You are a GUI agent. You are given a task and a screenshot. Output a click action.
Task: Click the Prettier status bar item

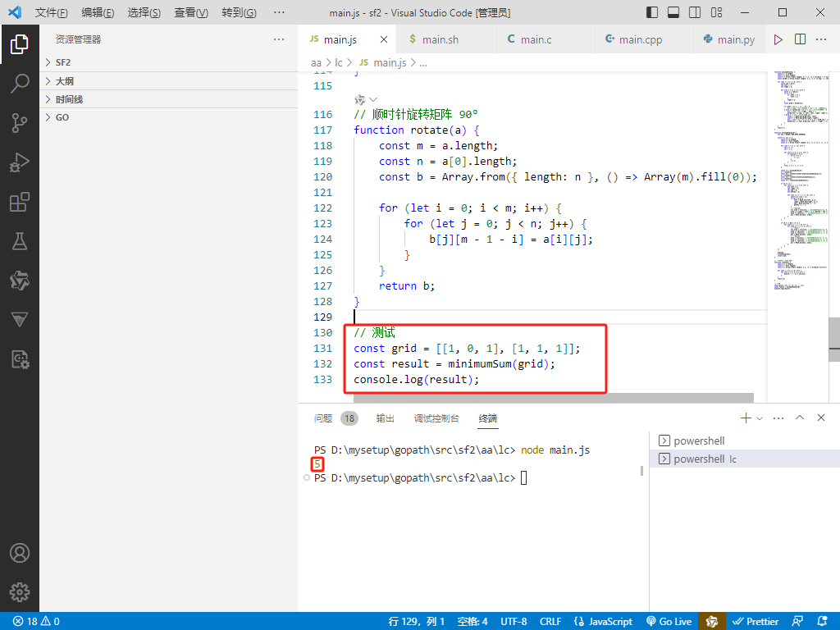point(756,622)
